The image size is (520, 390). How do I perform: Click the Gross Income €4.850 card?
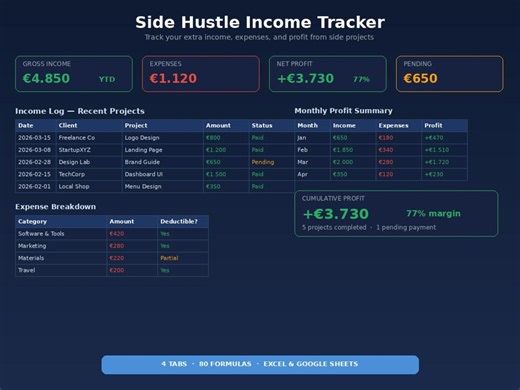point(74,74)
